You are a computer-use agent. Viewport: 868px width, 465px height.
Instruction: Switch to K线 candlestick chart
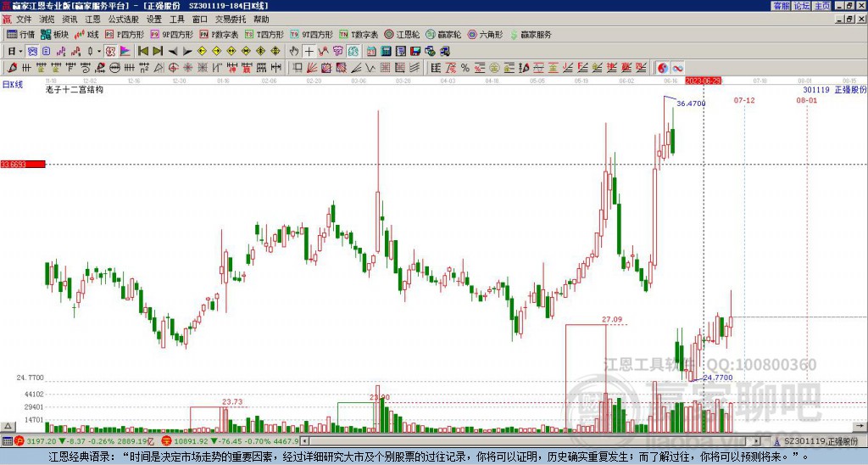tap(86, 34)
